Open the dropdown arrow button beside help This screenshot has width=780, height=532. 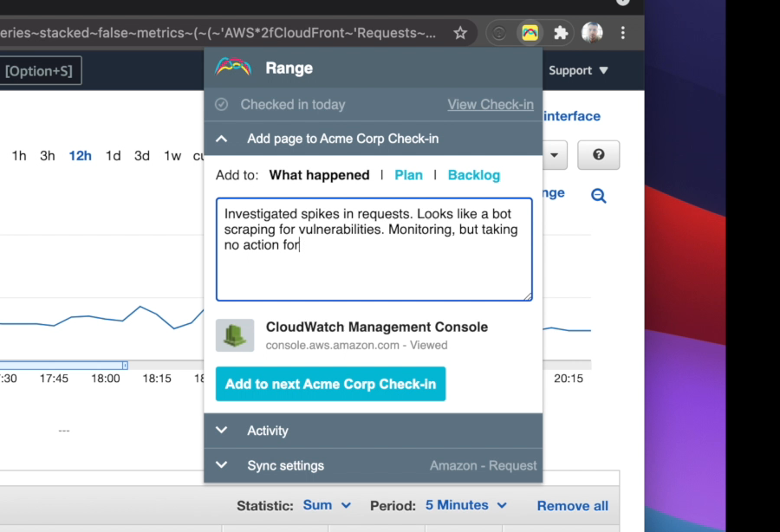555,155
